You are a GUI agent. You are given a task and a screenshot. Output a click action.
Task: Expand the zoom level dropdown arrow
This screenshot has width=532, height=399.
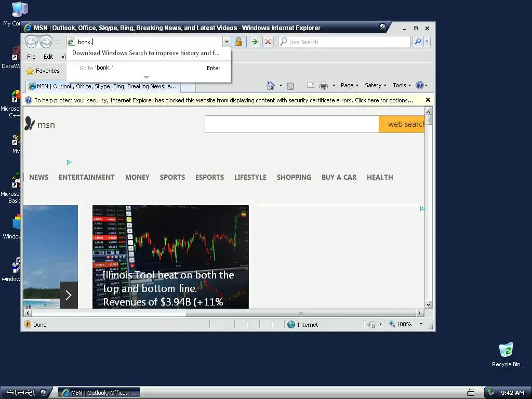pyautogui.click(x=421, y=324)
